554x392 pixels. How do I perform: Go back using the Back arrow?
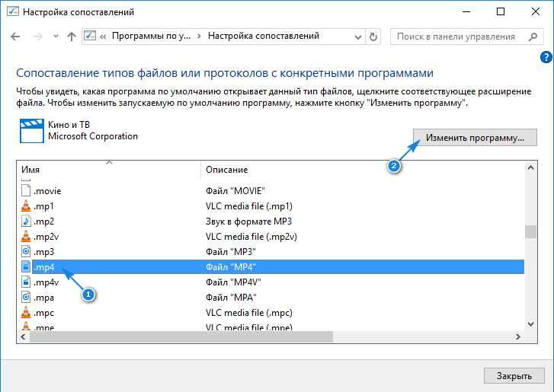[x=16, y=37]
